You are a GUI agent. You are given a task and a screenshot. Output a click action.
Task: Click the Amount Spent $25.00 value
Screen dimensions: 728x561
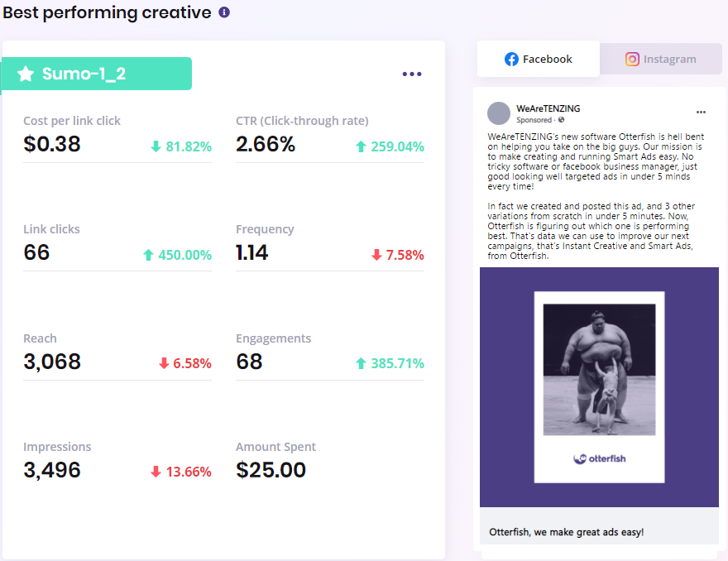click(x=271, y=469)
